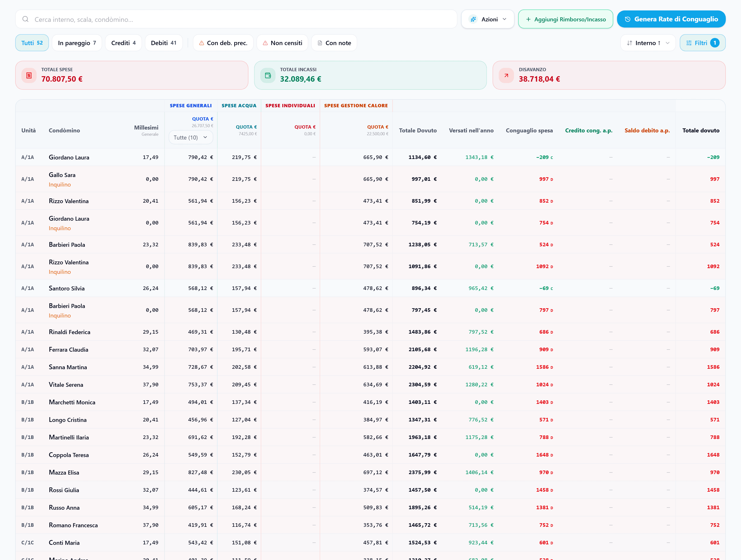Select the Marchetti Monica row name

(x=72, y=402)
